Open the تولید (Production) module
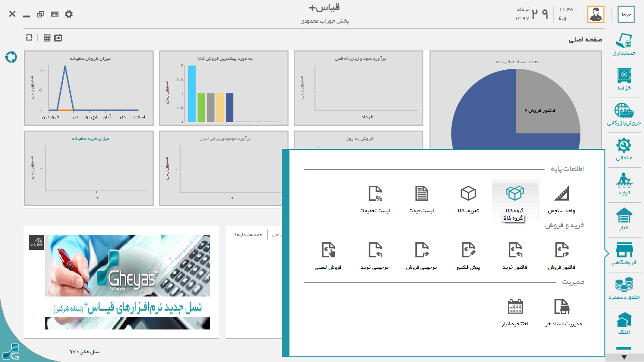Image resolution: width=644 pixels, height=362 pixels. coord(624,184)
